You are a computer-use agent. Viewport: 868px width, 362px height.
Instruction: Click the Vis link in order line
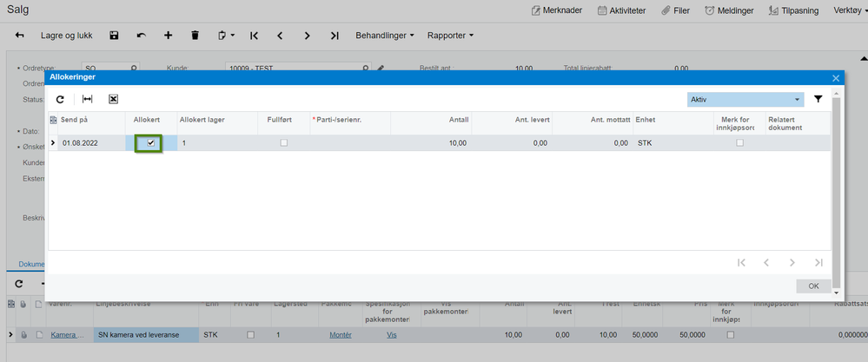pyautogui.click(x=391, y=335)
